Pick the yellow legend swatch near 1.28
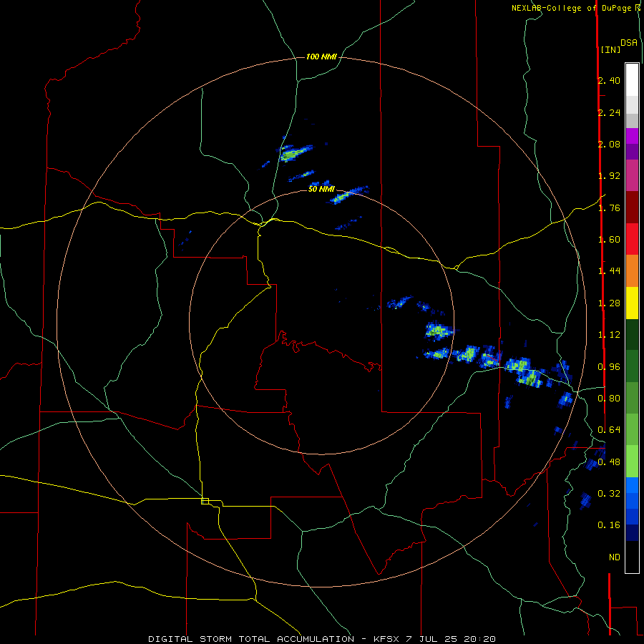Screen dimensions: 644x644 [632, 303]
